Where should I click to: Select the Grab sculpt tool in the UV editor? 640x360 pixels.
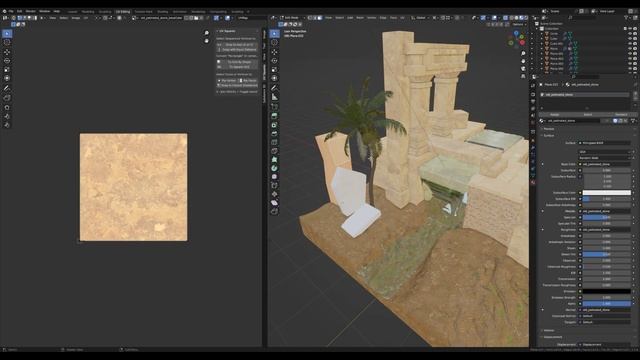coord(7,107)
